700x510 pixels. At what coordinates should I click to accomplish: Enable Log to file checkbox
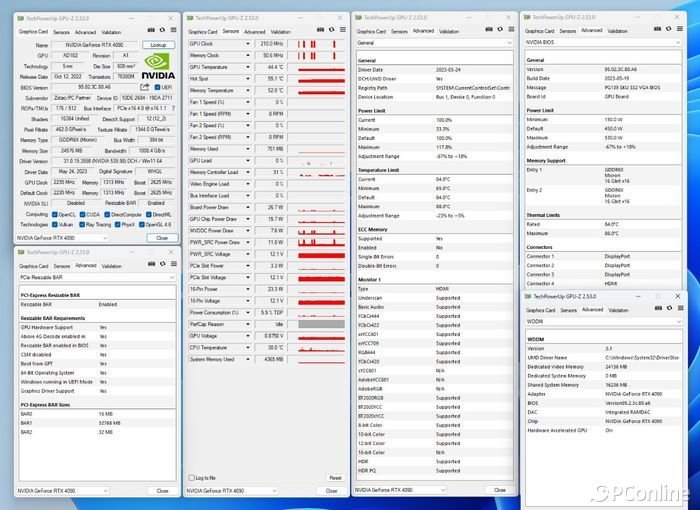[x=192, y=478]
